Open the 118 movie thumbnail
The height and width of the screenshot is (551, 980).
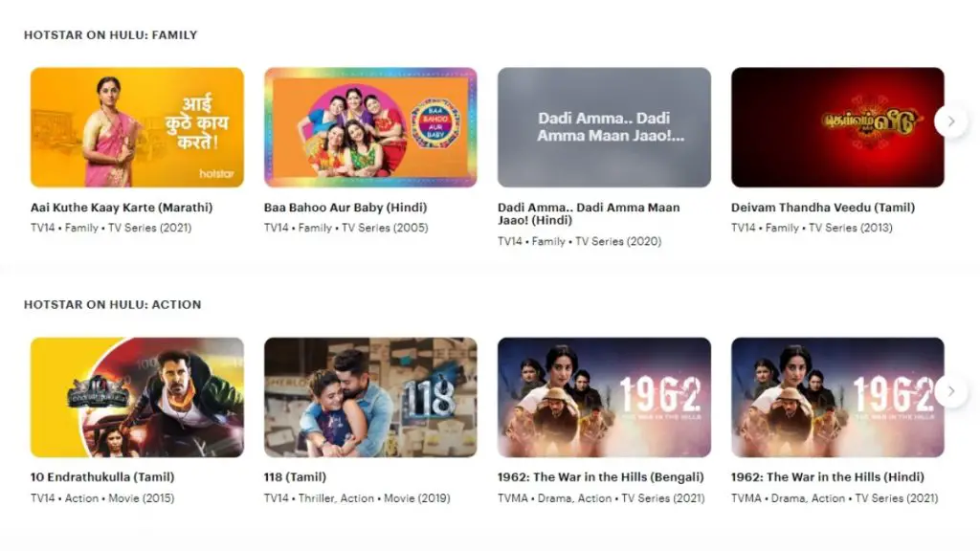coord(370,397)
